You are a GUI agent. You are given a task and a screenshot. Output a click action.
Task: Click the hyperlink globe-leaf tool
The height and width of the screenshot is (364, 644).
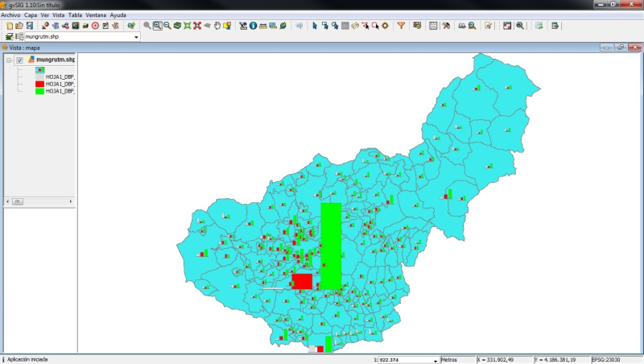pyautogui.click(x=283, y=26)
